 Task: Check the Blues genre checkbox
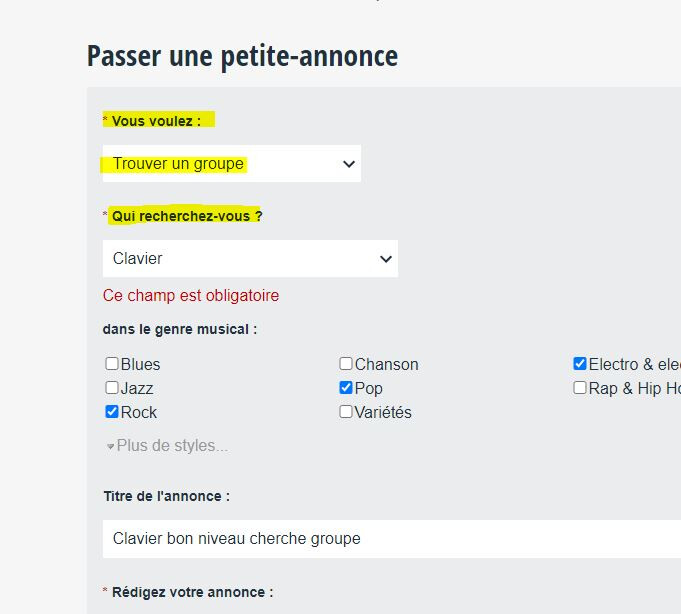112,364
